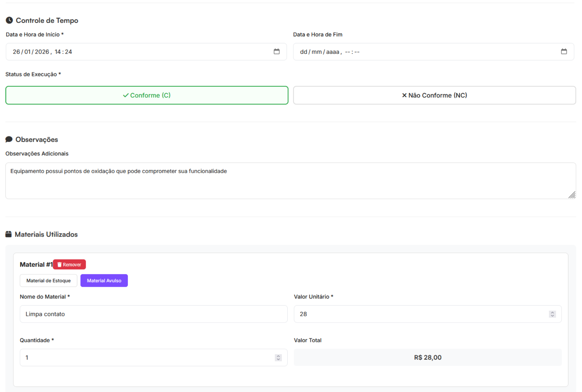Click the Valor Total display R$ 28,00
This screenshot has height=392, width=582.
pyautogui.click(x=427, y=358)
